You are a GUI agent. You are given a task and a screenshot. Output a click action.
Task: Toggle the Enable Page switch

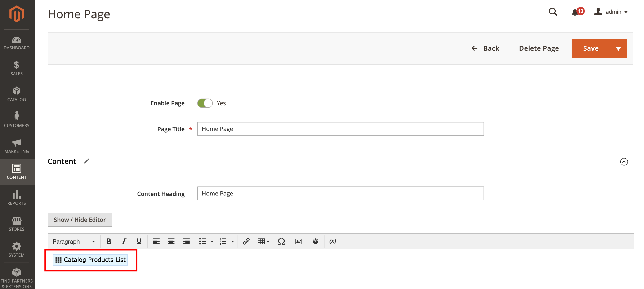[204, 103]
